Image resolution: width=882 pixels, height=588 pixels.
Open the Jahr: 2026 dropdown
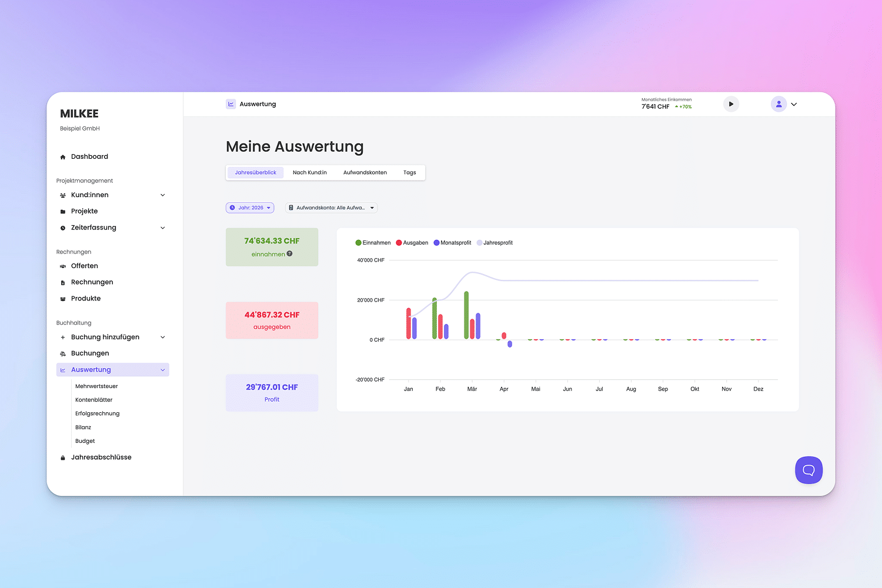pyautogui.click(x=250, y=208)
